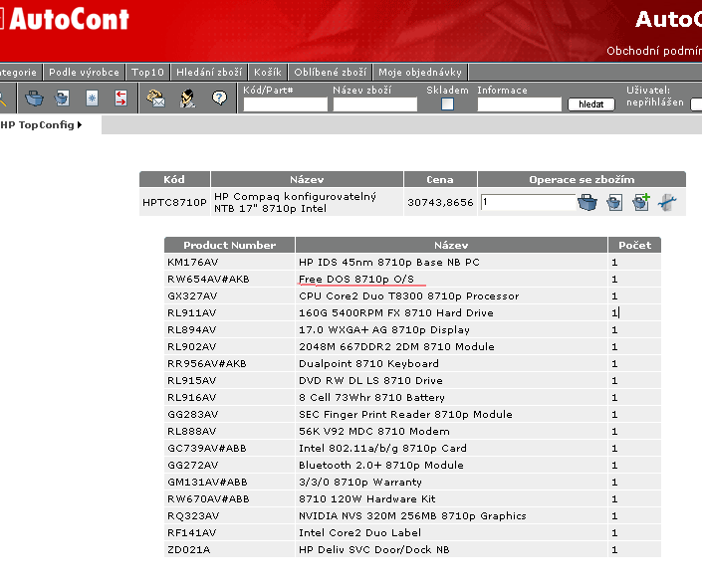Click the Kód/Part# input field
Screen dimensions: 702x588
pyautogui.click(x=285, y=104)
